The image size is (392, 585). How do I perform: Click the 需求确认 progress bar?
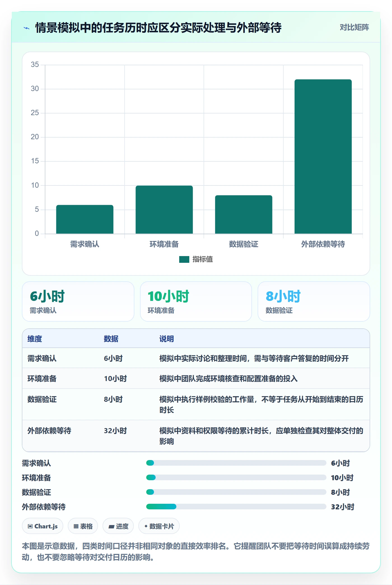236,463
